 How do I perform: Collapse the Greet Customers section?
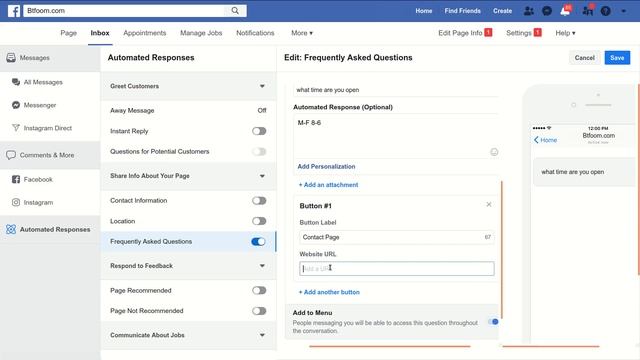point(262,86)
